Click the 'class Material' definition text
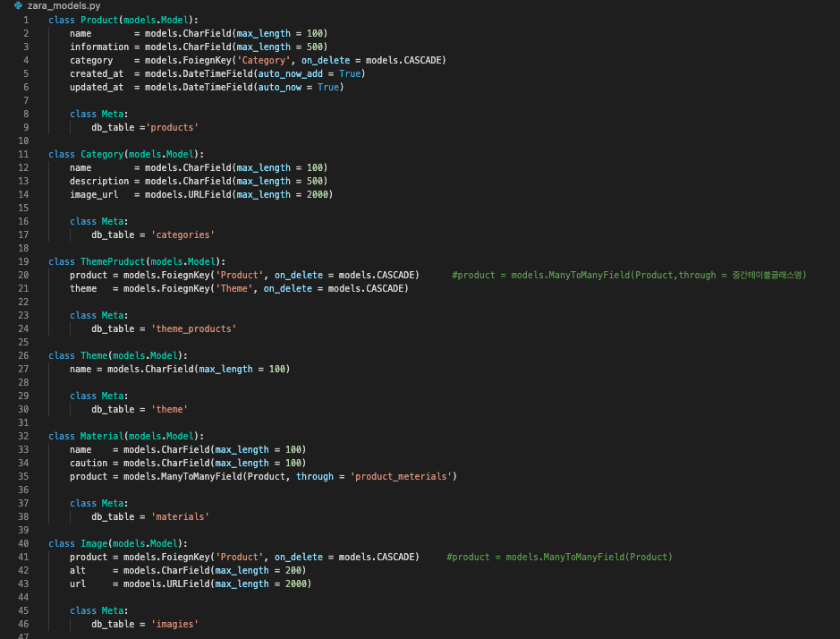This screenshot has height=639, width=840. click(86, 436)
